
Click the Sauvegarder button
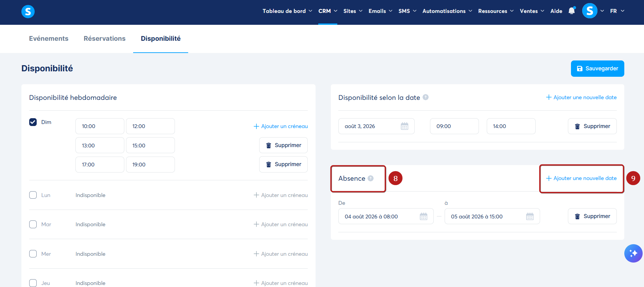(597, 69)
